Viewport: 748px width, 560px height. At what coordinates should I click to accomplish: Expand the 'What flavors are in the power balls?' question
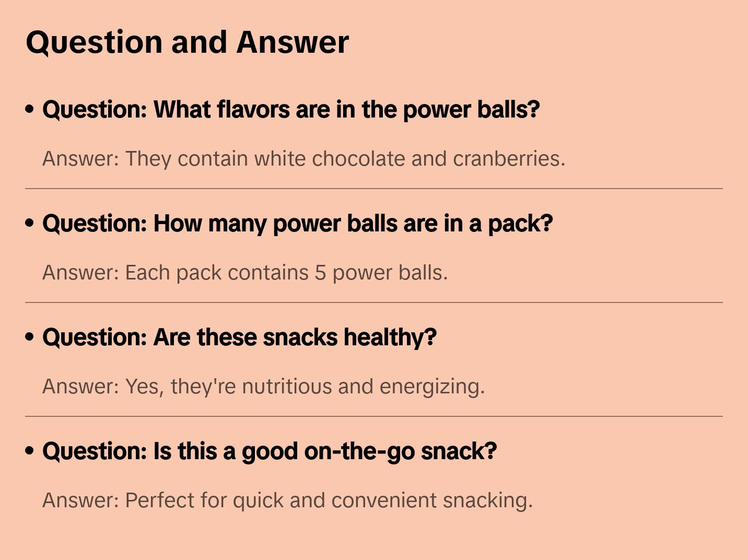click(291, 110)
